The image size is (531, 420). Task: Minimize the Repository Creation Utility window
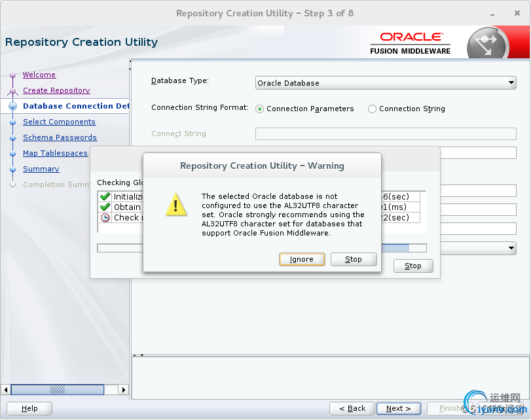pyautogui.click(x=492, y=14)
